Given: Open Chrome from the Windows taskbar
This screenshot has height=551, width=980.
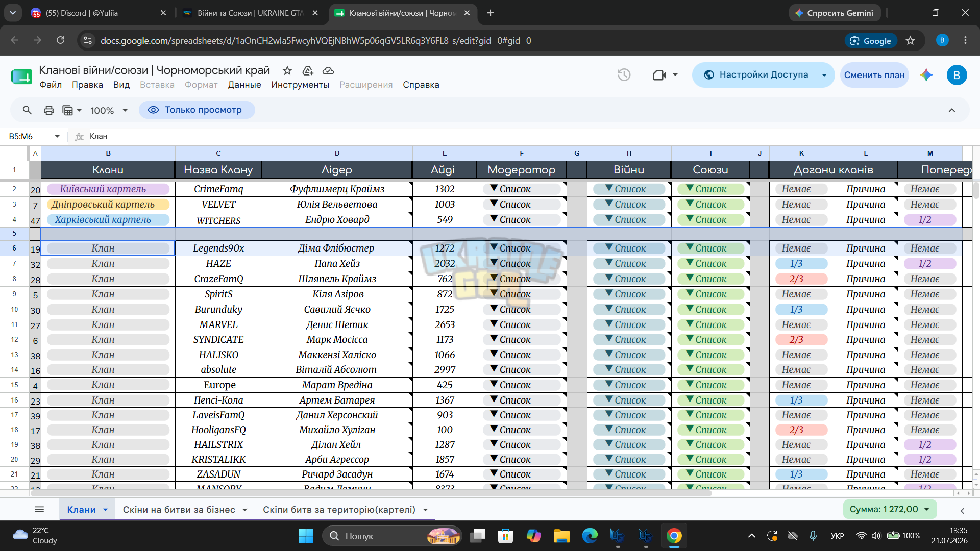Looking at the screenshot, I should pos(674,536).
